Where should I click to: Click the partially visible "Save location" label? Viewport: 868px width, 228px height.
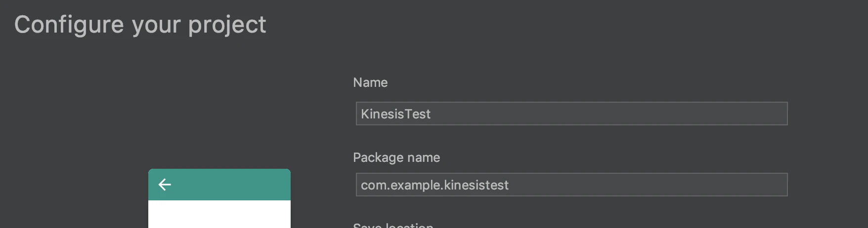pos(393,225)
